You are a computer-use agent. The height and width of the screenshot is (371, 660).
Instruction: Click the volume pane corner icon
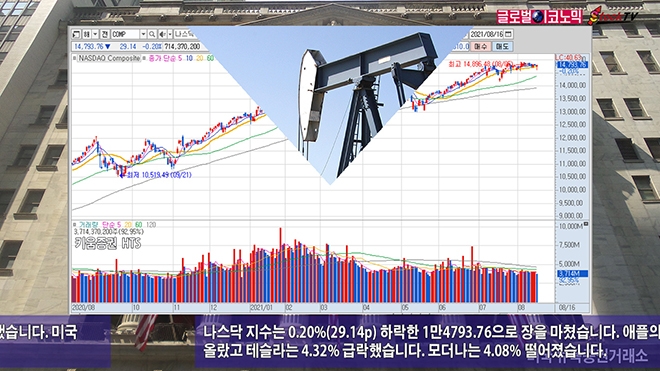pyautogui.click(x=585, y=224)
